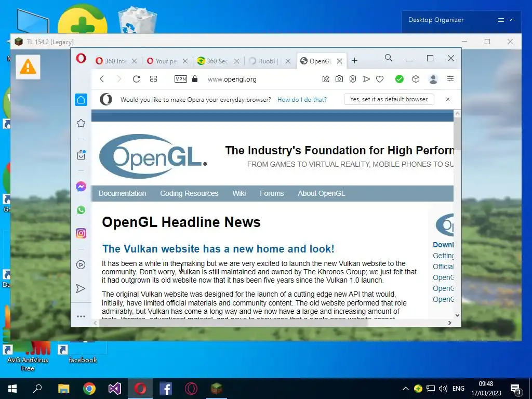Open the notification center icon

point(516,389)
